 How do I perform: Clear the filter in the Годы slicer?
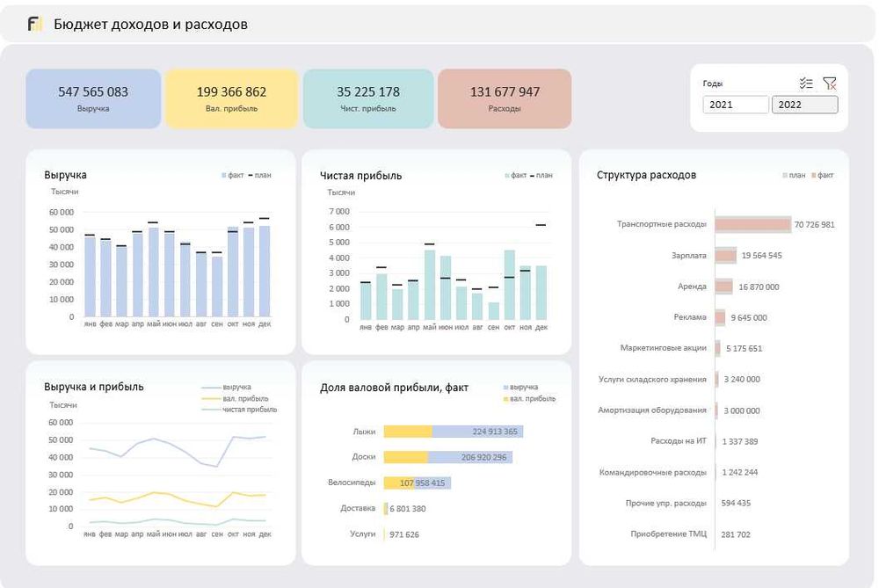(x=830, y=83)
